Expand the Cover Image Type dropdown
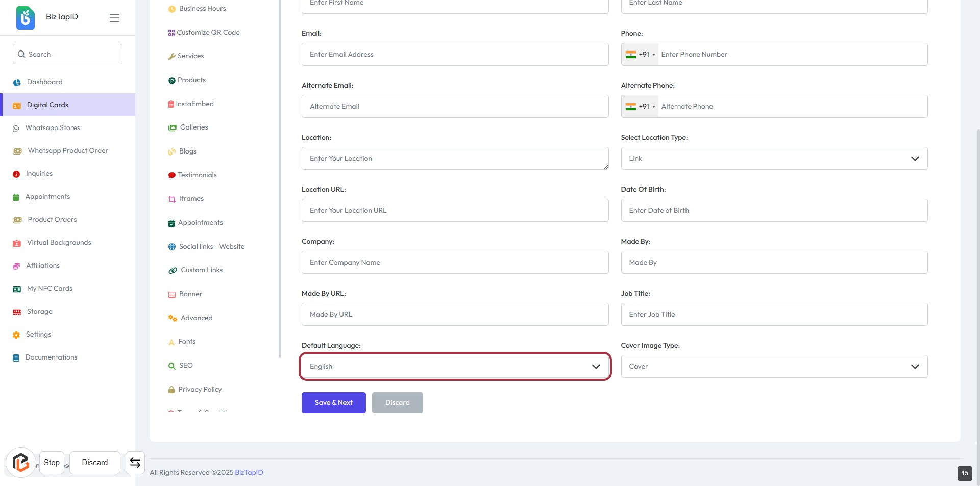The height and width of the screenshot is (486, 980). coord(774,367)
